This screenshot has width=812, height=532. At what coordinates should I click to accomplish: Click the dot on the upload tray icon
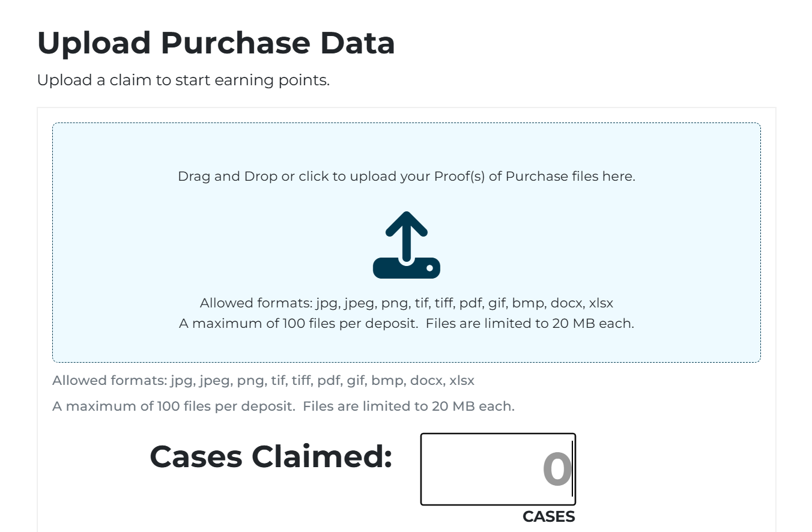430,267
